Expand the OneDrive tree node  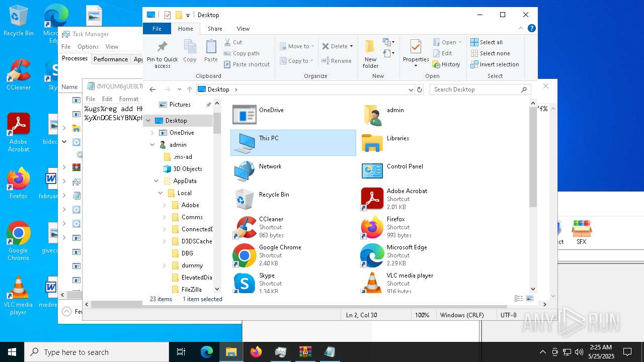pos(152,133)
